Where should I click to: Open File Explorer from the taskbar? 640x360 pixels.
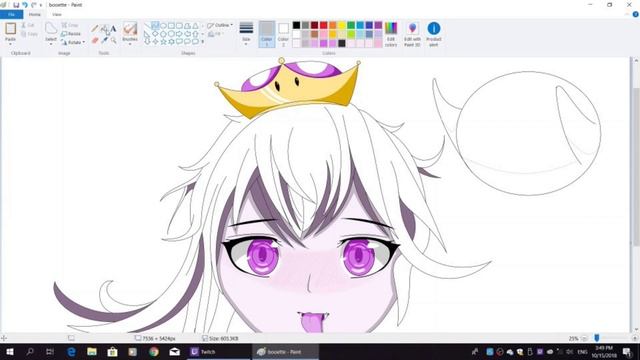click(92, 351)
